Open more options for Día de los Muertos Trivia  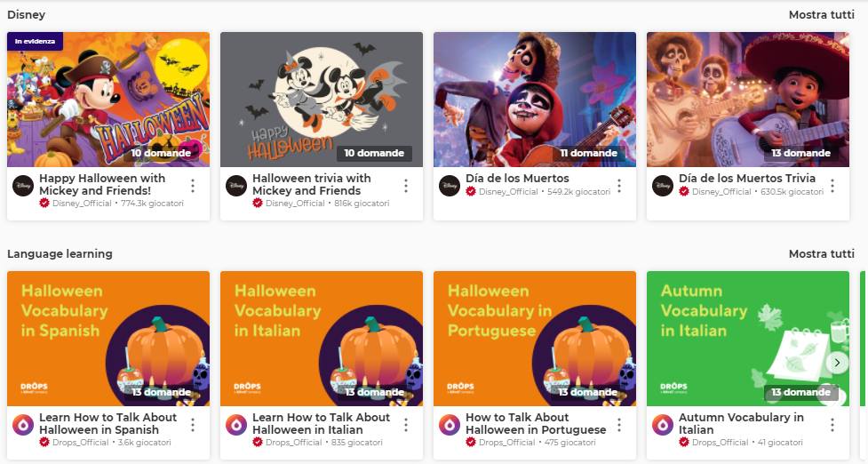[832, 186]
